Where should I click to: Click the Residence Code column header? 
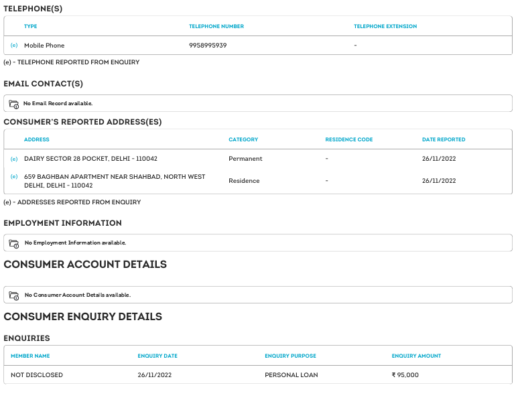click(349, 140)
